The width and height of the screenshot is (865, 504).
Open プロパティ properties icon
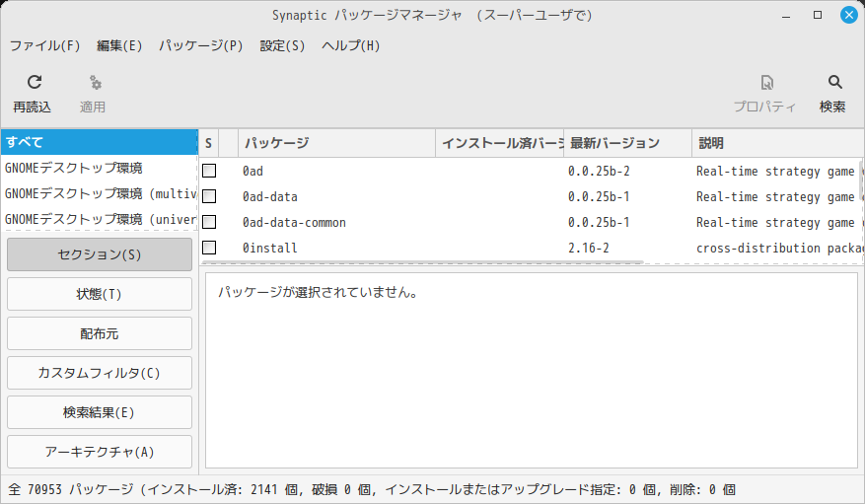(x=766, y=83)
